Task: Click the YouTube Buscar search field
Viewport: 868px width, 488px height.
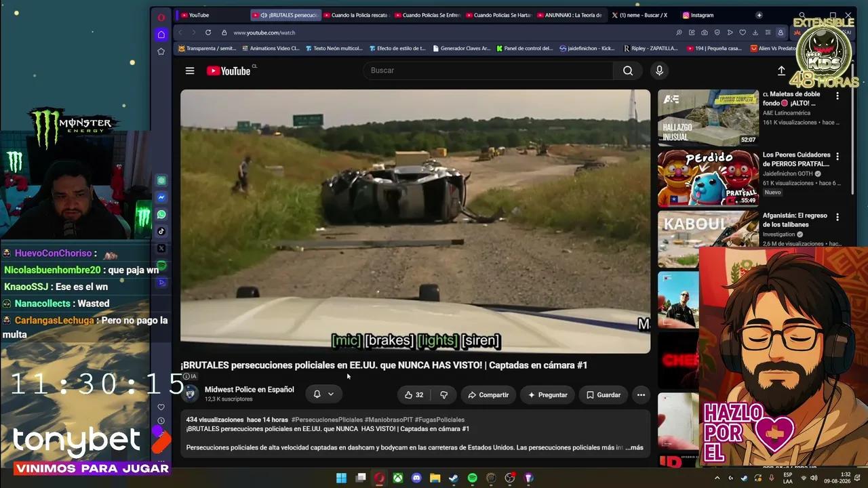Action: 488,70
